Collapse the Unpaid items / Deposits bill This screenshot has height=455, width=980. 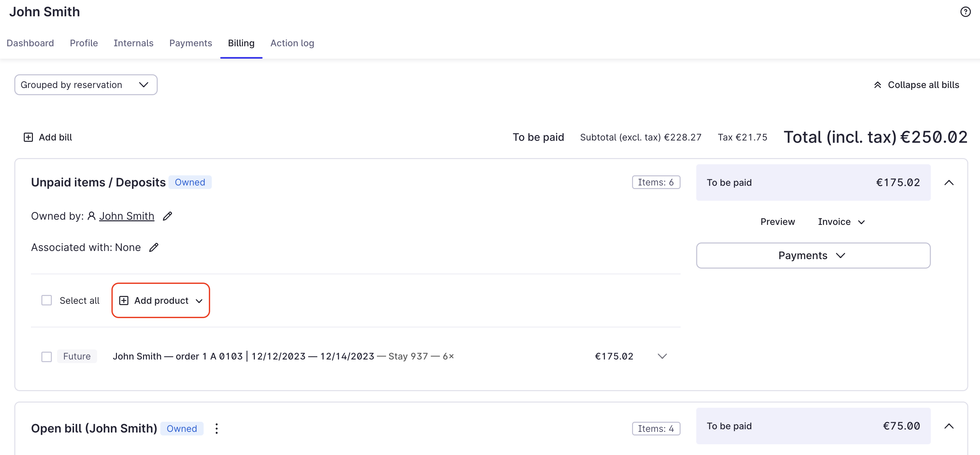coord(949,183)
